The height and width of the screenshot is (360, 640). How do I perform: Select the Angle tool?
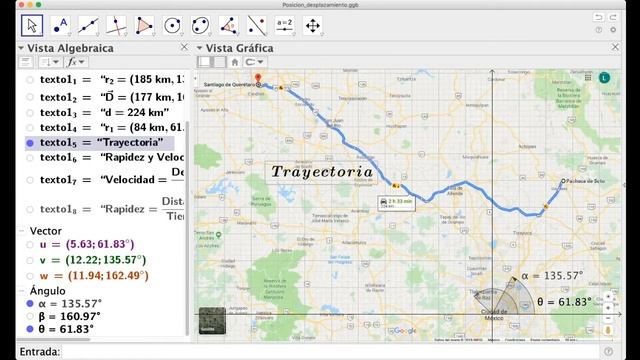pyautogui.click(x=228, y=26)
